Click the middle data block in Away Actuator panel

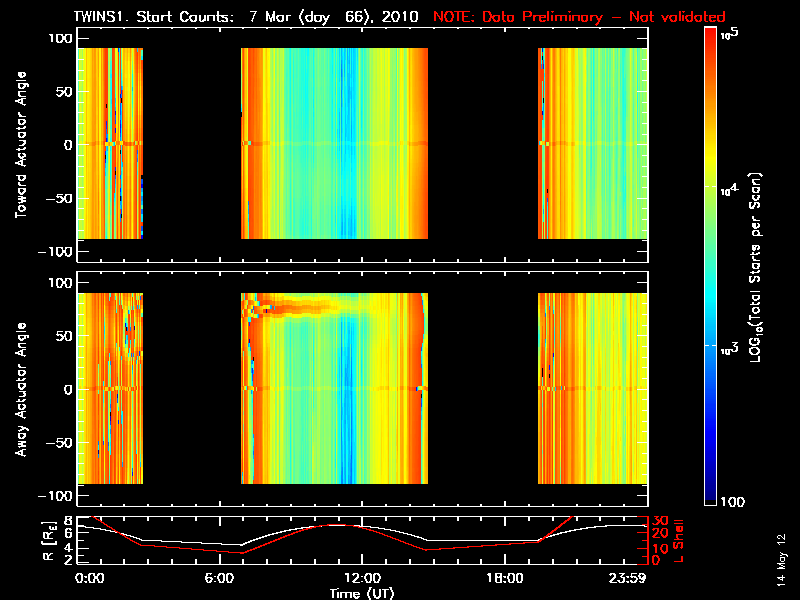[x=334, y=388]
